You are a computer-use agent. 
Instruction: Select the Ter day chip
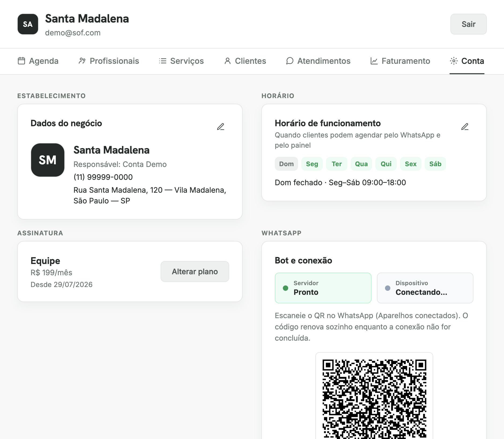337,164
